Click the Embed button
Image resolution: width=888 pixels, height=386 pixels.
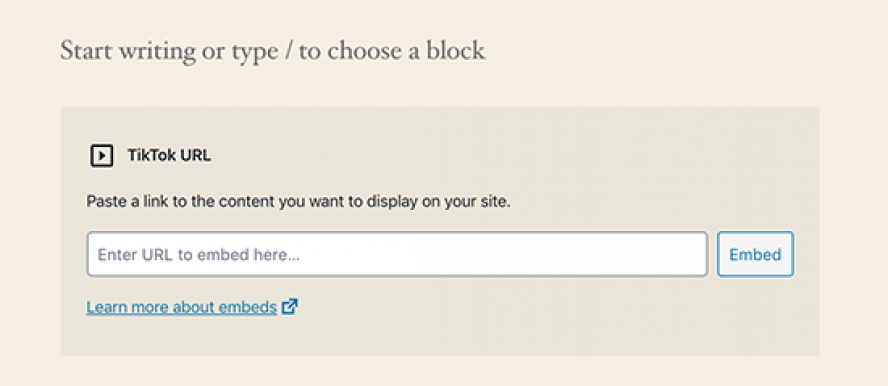point(755,254)
